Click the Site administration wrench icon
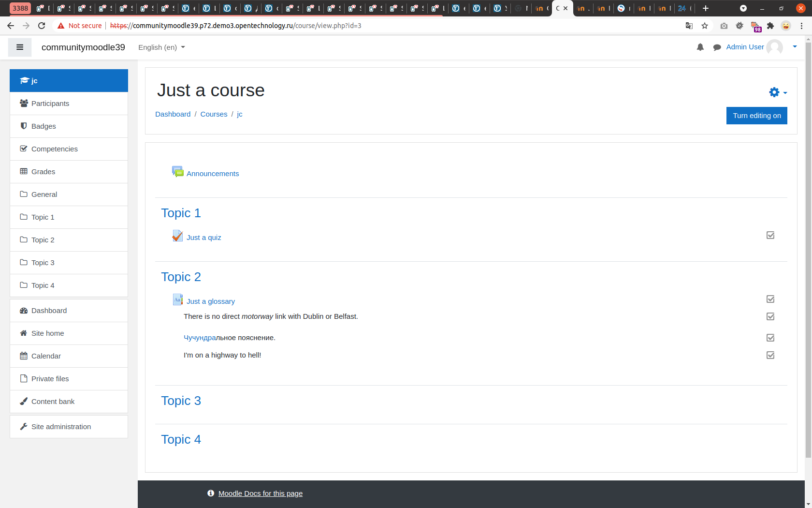 pyautogui.click(x=24, y=426)
